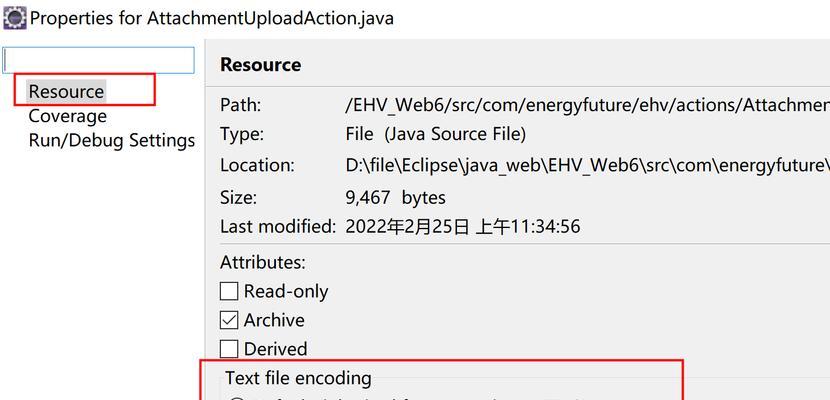Click the Attributes label
The height and width of the screenshot is (400, 830).
point(263,262)
